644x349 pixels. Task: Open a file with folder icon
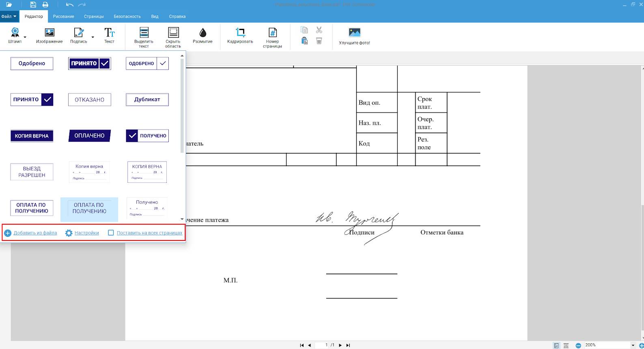tap(9, 5)
